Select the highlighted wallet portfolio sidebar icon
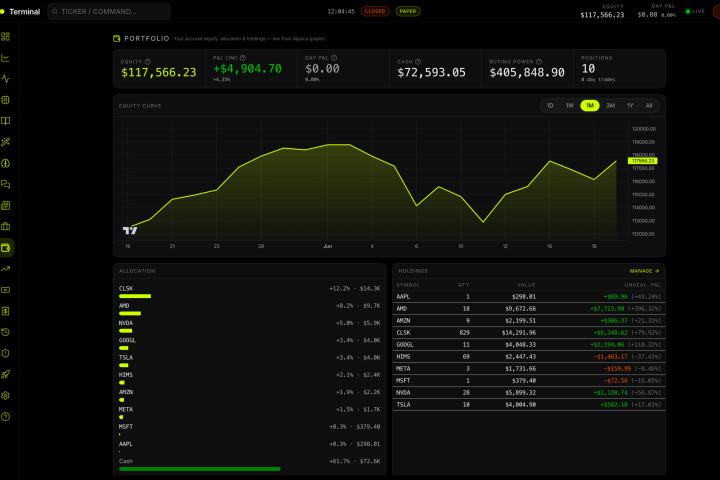Viewport: 720px width, 480px height. coord(6,248)
